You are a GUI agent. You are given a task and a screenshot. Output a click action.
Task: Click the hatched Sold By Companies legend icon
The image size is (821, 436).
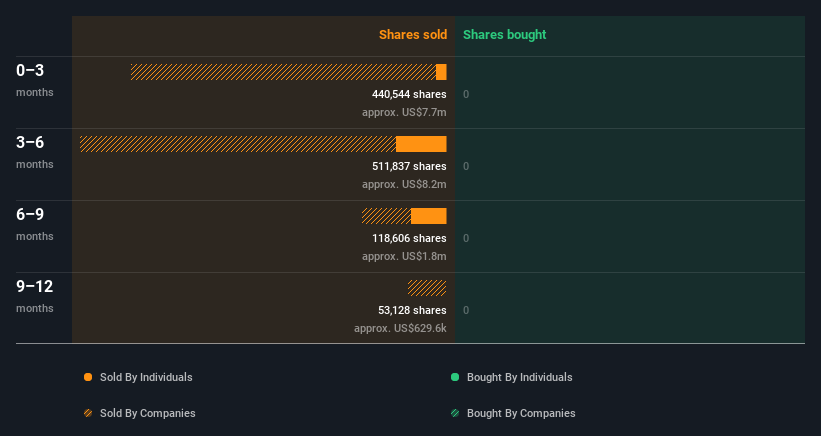click(88, 413)
